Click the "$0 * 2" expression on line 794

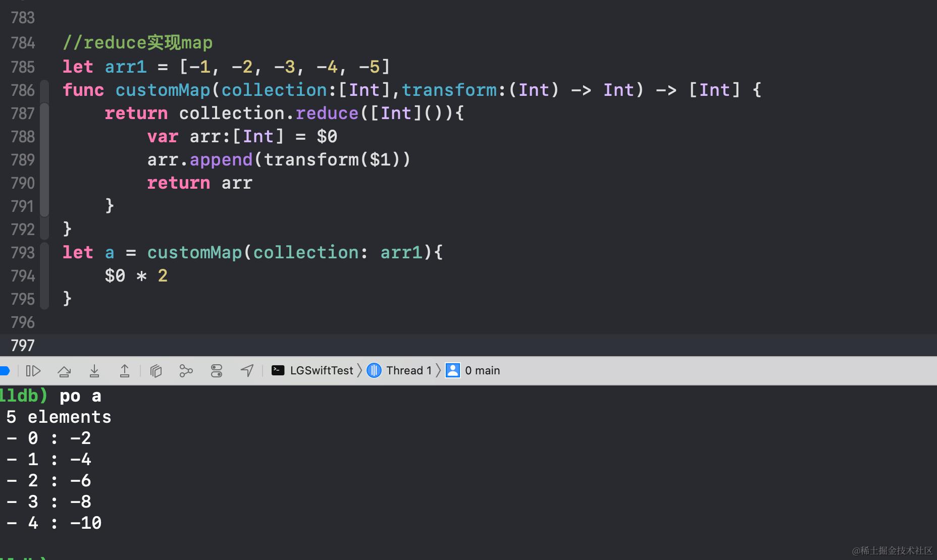point(136,276)
